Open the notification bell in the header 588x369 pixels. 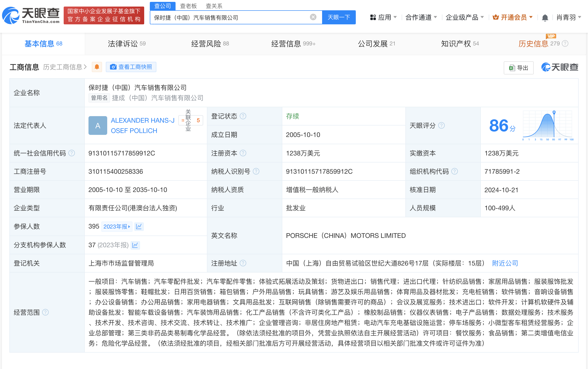(x=545, y=18)
